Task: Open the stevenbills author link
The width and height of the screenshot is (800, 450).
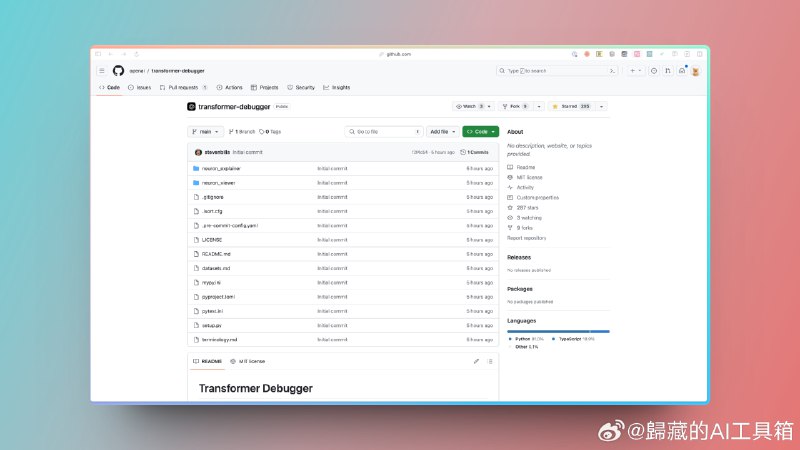Action: [x=217, y=152]
